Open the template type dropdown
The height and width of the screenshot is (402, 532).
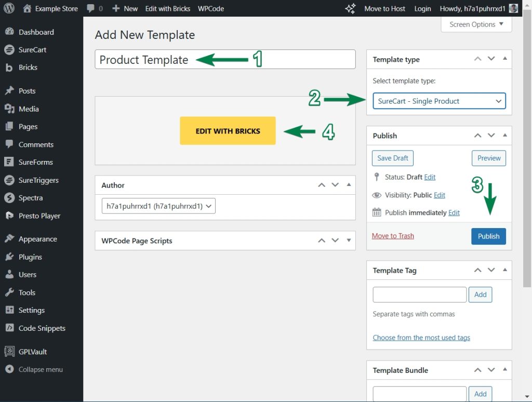(x=439, y=101)
